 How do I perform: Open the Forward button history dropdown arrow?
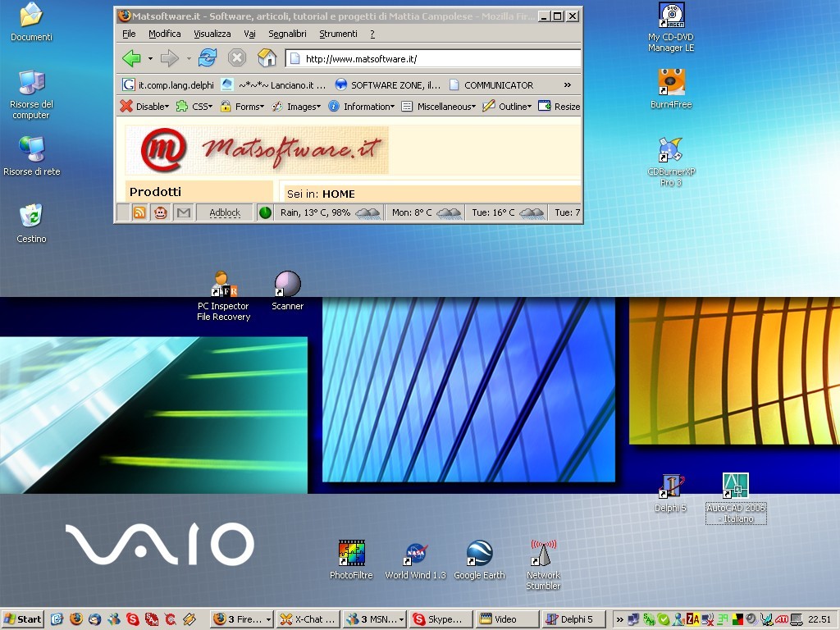[189, 58]
